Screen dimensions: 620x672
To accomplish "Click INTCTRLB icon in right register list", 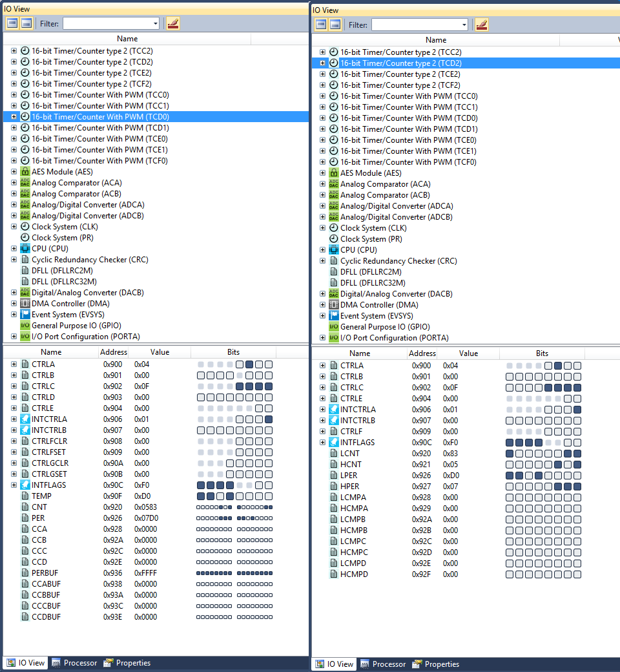I will click(x=334, y=421).
